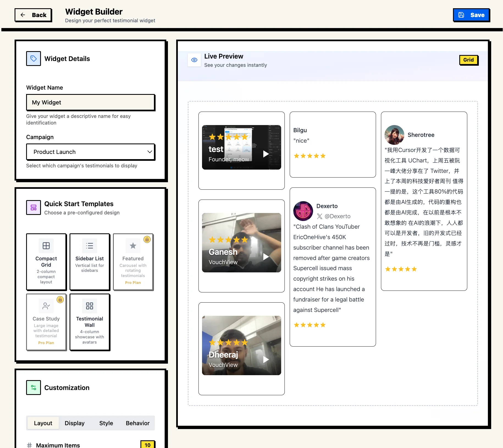Click the Live Preview eye icon
This screenshot has width=503, height=448.
click(x=194, y=60)
